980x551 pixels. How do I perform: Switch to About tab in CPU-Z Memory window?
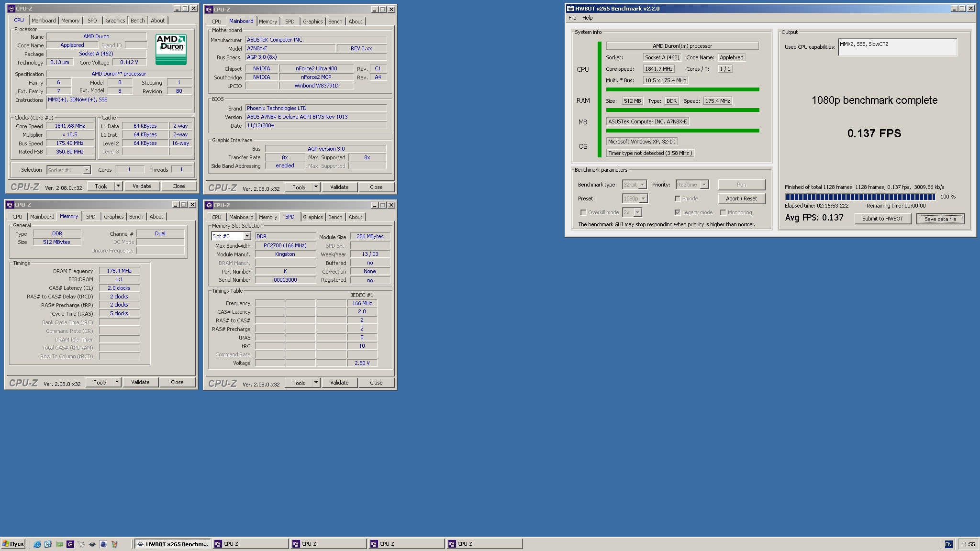tap(156, 217)
